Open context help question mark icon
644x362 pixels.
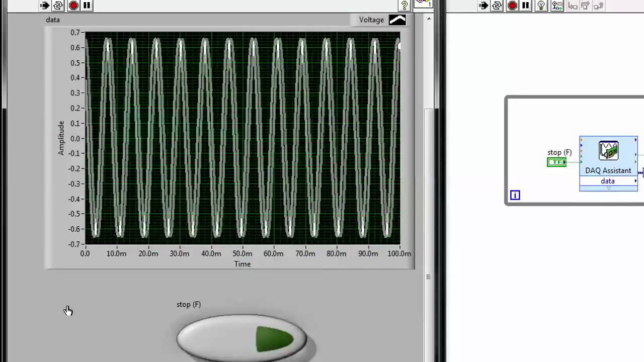tap(404, 6)
